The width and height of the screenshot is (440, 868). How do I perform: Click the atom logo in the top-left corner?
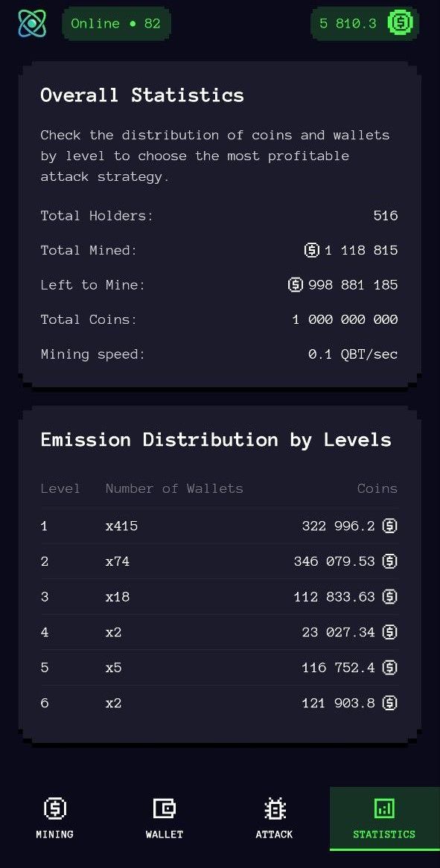pos(31,22)
